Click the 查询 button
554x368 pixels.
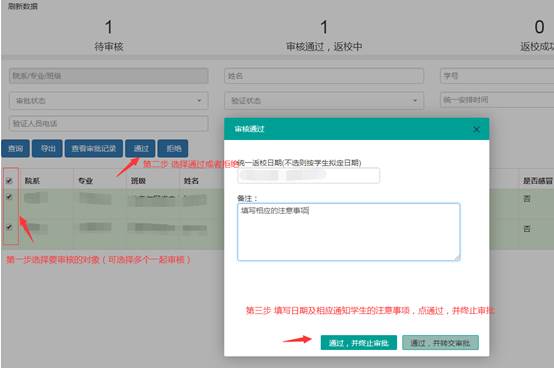[16, 148]
